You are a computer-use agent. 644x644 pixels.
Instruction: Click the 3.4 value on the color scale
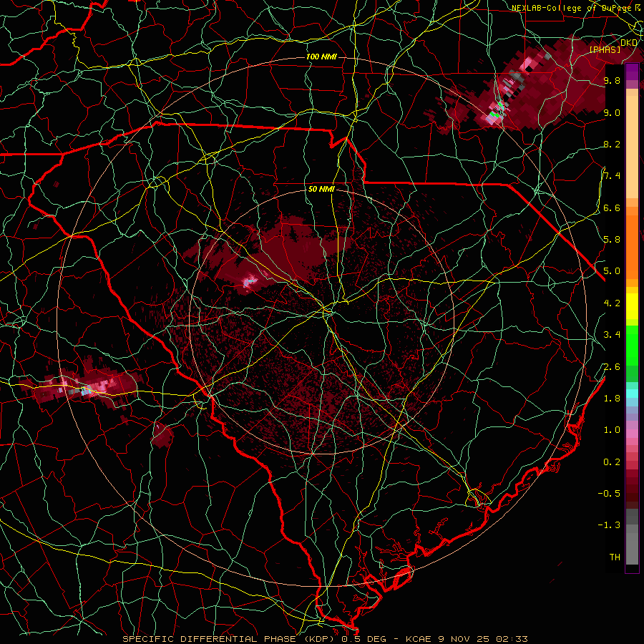(612, 335)
